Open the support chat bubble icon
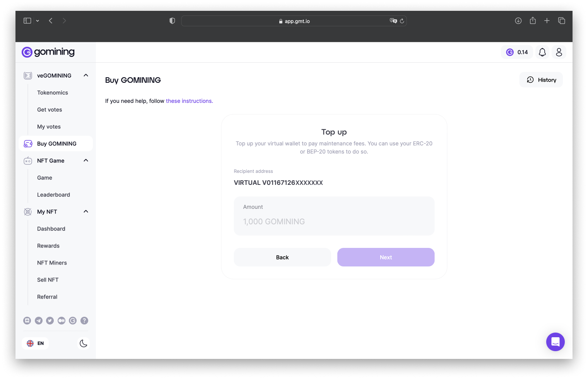 point(556,342)
